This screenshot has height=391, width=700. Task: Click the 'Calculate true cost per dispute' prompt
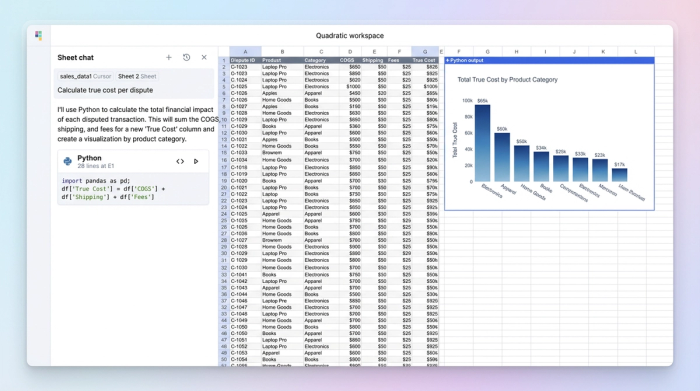coord(105,90)
